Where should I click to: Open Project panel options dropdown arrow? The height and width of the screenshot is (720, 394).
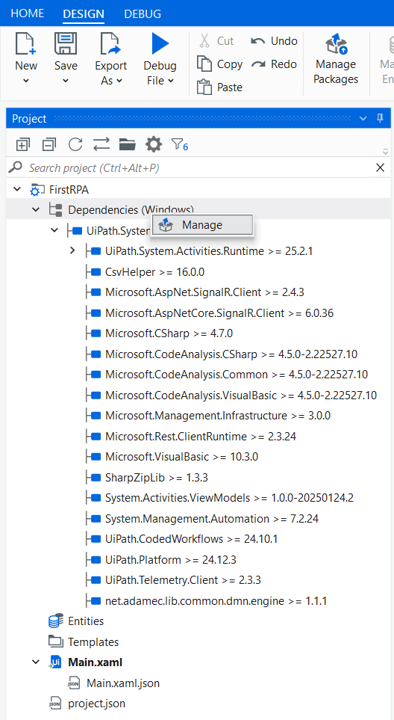(x=363, y=119)
